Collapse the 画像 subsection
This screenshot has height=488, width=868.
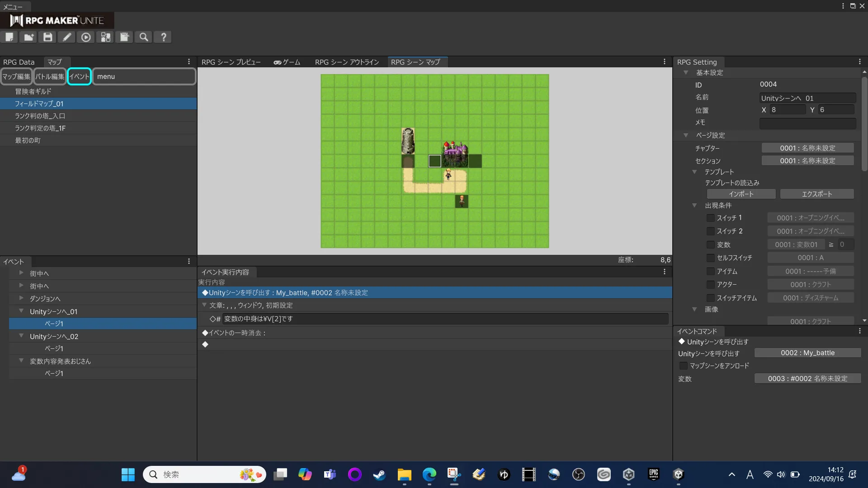694,309
